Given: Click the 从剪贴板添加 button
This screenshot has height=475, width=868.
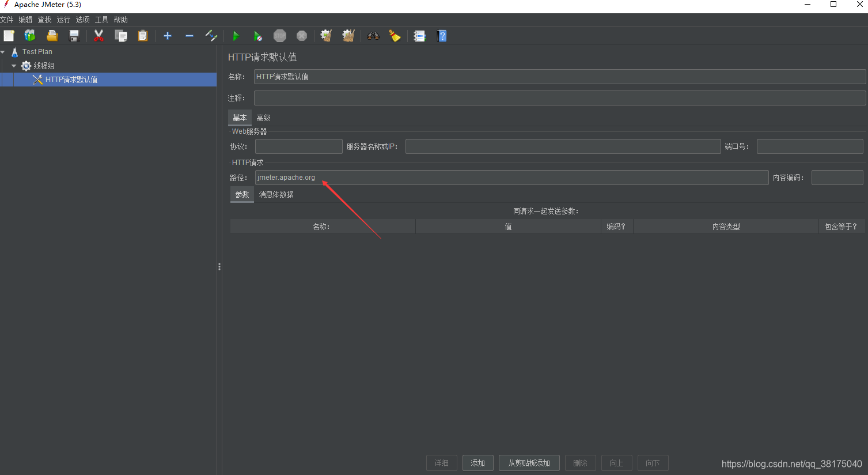Looking at the screenshot, I should pos(529,463).
